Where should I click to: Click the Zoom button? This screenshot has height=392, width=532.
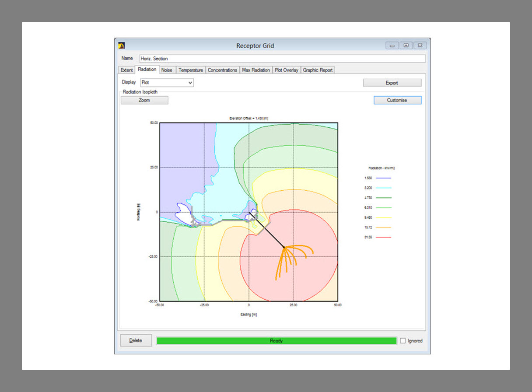pyautogui.click(x=144, y=100)
